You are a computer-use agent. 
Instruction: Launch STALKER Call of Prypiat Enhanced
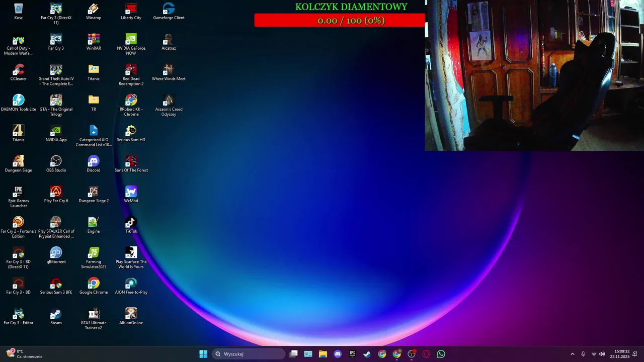[56, 228]
